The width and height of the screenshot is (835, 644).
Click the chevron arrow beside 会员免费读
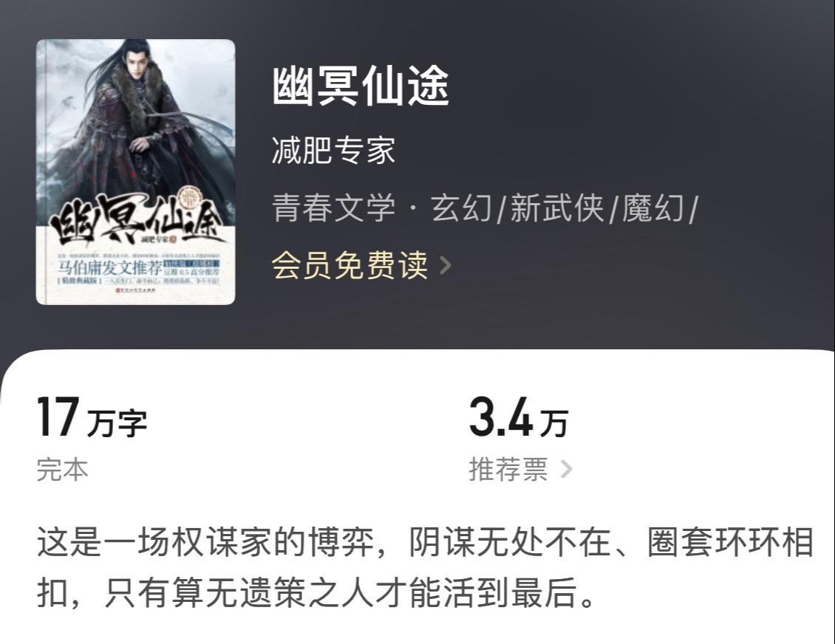pyautogui.click(x=445, y=265)
